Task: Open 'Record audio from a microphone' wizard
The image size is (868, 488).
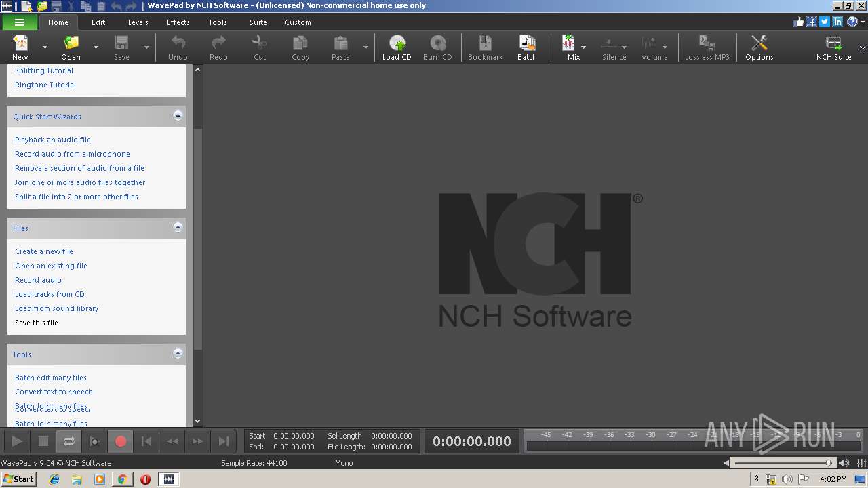Action: [x=73, y=154]
